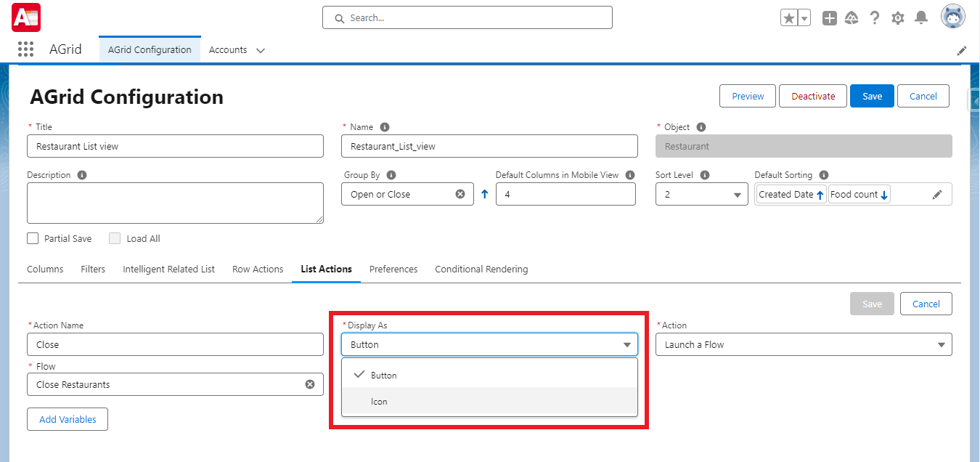
Task: Click the Cancel button in header
Action: coord(923,96)
